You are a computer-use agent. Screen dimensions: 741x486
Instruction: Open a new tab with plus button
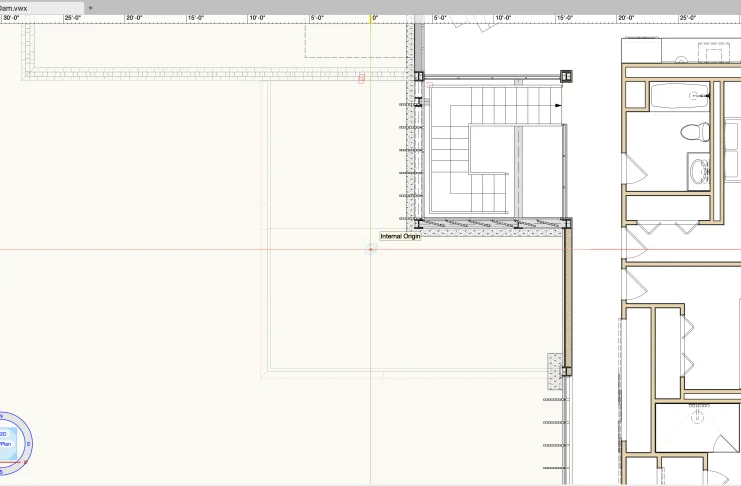tap(90, 7)
